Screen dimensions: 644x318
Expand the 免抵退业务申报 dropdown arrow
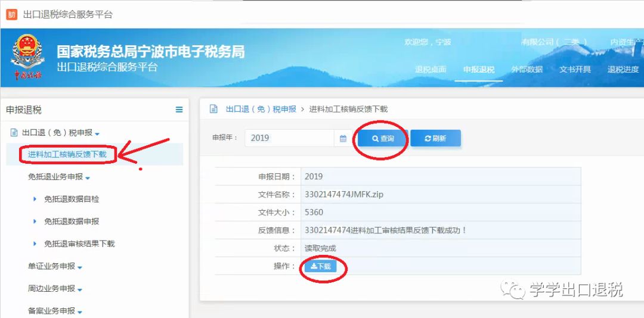[88, 178]
